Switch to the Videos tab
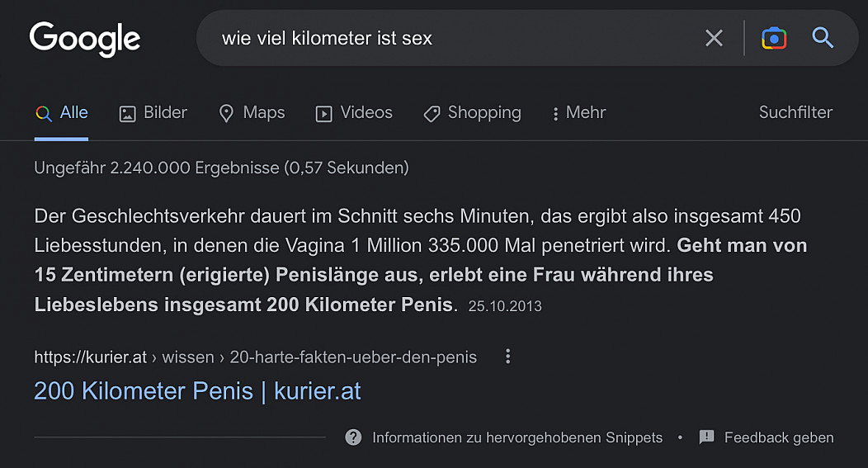This screenshot has width=868, height=468. (x=366, y=113)
